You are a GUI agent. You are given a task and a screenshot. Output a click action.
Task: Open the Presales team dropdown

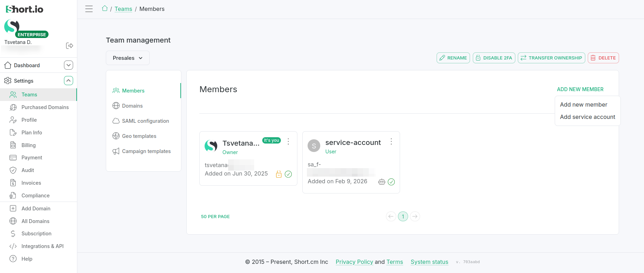128,58
